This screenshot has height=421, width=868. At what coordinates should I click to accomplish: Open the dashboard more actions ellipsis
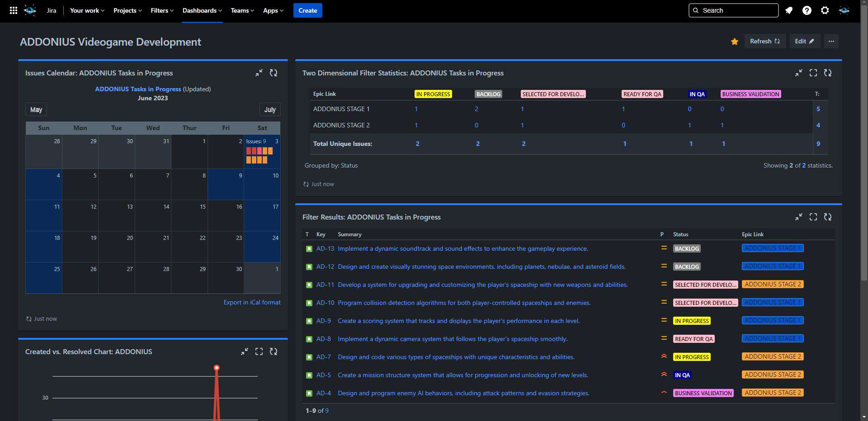coord(831,41)
